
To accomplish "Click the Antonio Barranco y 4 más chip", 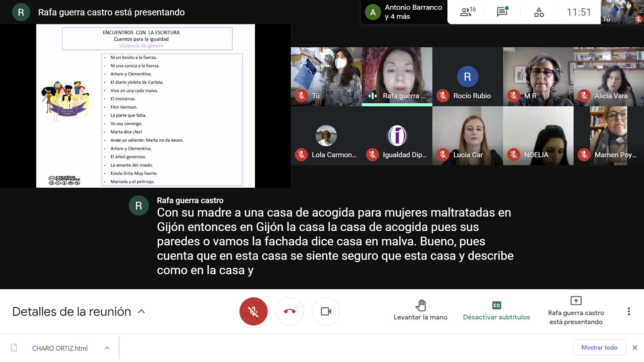I will [404, 12].
